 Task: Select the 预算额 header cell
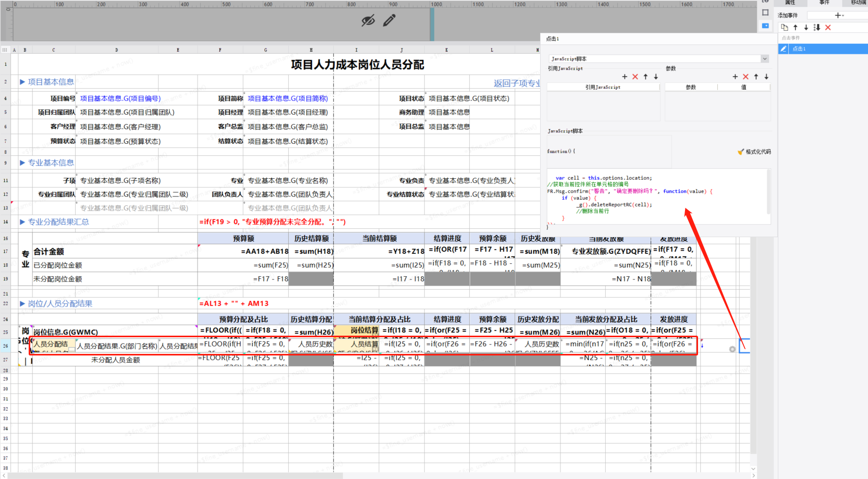[243, 238]
